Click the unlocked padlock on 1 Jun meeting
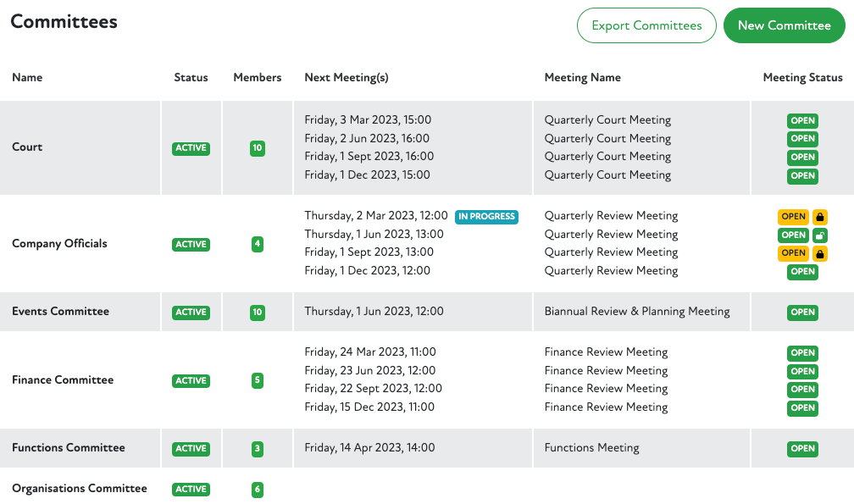This screenshot has width=854, height=504. 820,235
